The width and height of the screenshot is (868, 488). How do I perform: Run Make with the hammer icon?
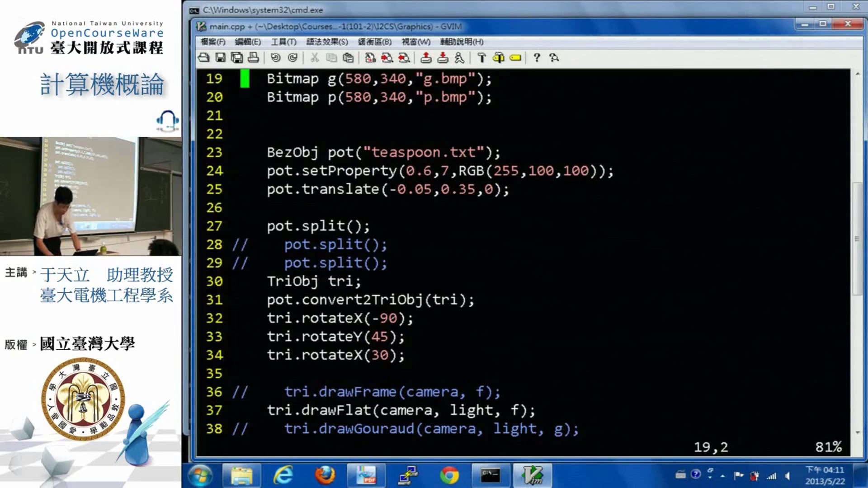(481, 57)
